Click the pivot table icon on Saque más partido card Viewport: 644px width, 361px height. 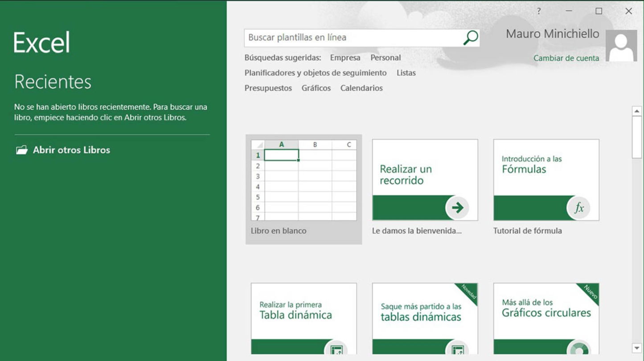[457, 348]
